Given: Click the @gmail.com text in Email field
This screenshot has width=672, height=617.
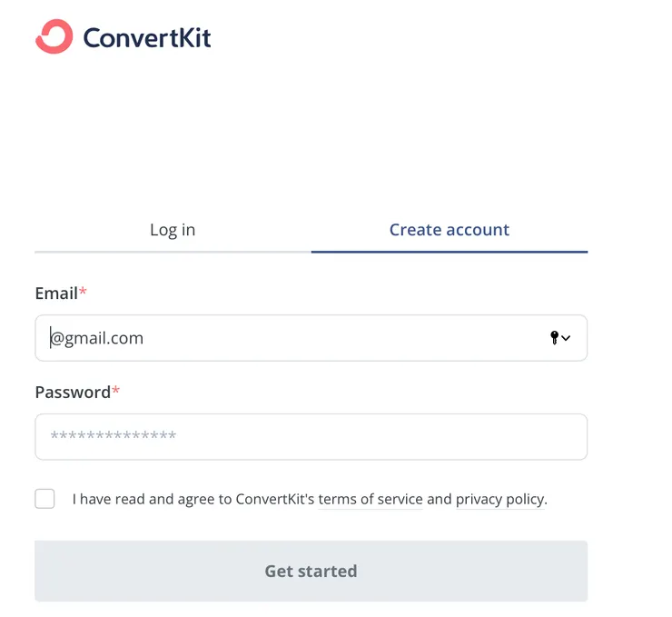Looking at the screenshot, I should [98, 339].
